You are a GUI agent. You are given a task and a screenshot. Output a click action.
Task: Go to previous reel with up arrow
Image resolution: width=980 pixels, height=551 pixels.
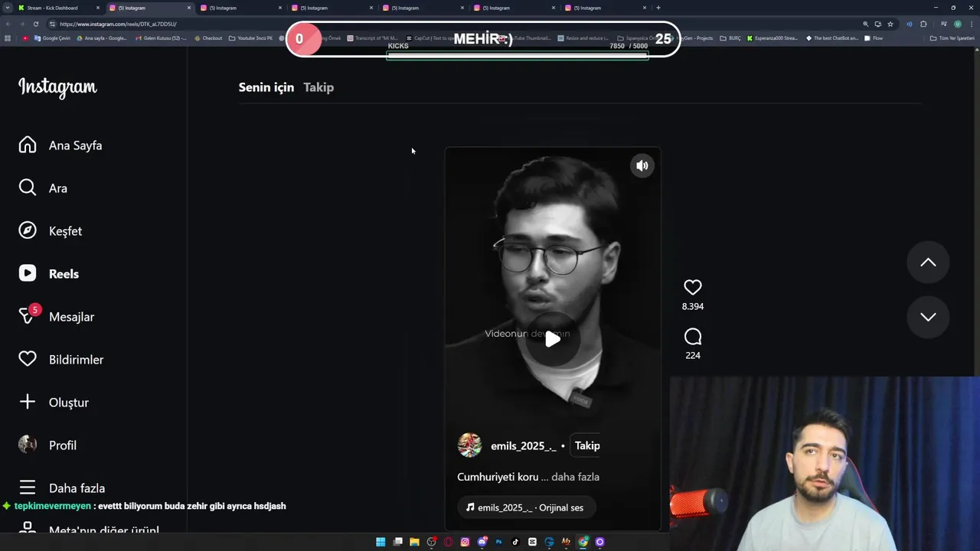click(x=928, y=262)
